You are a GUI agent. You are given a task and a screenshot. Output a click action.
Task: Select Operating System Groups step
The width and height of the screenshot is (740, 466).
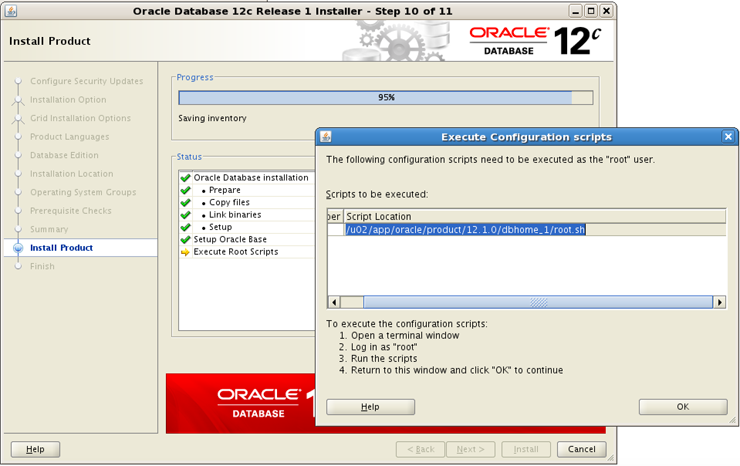tap(83, 192)
